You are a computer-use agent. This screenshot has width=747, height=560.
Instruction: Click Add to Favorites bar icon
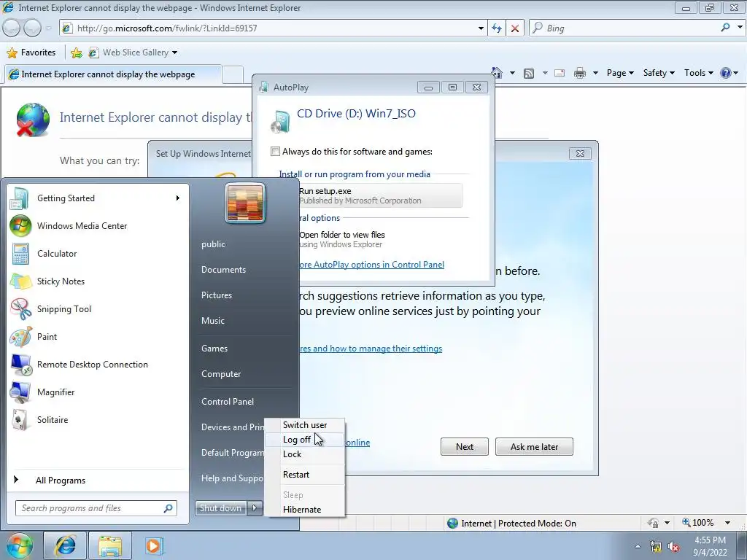[76, 52]
